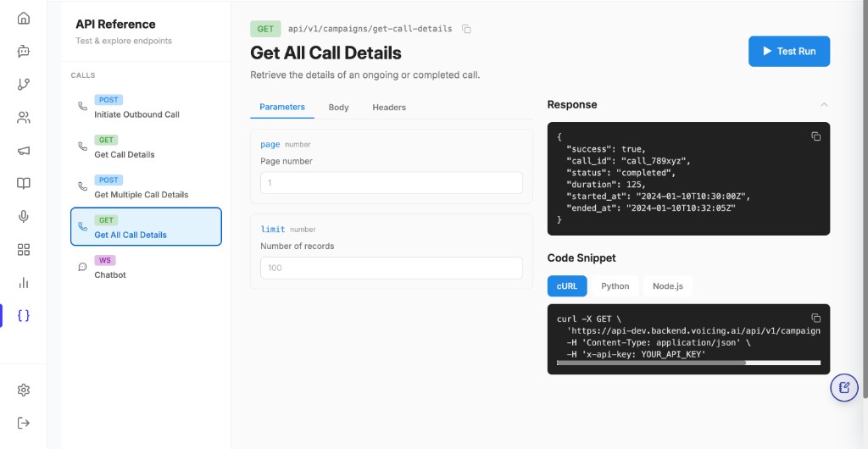This screenshot has height=449, width=868.
Task: Click the "duration": 125 response line
Action: tap(606, 185)
